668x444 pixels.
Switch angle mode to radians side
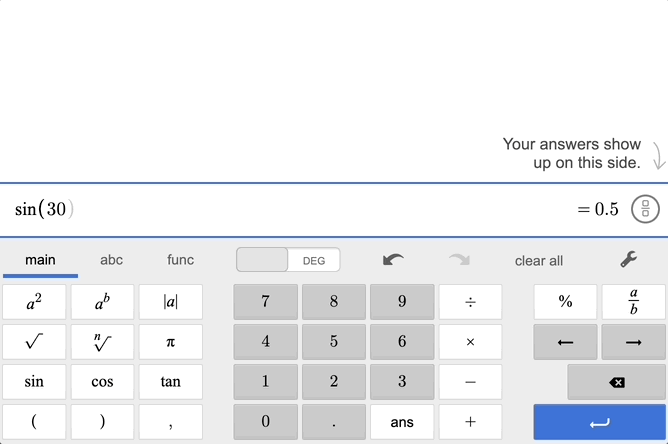[262, 260]
